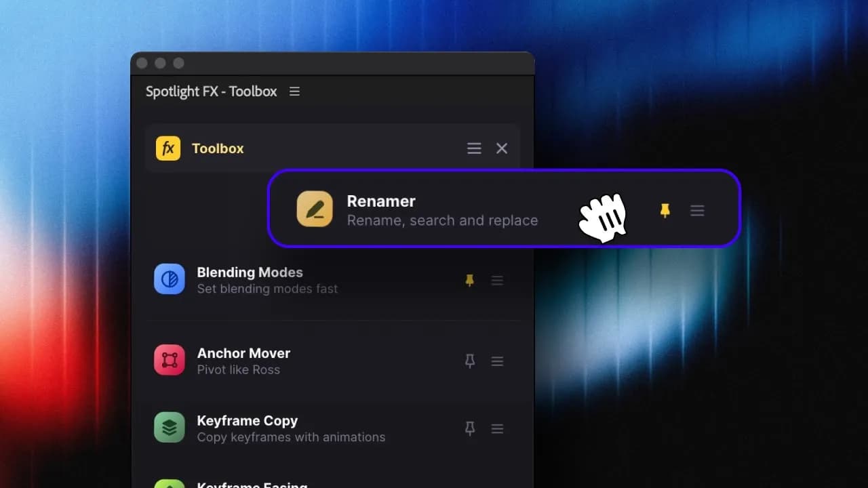The height and width of the screenshot is (488, 868).
Task: Open the Toolbox header hamburger menu
Action: pyautogui.click(x=474, y=148)
